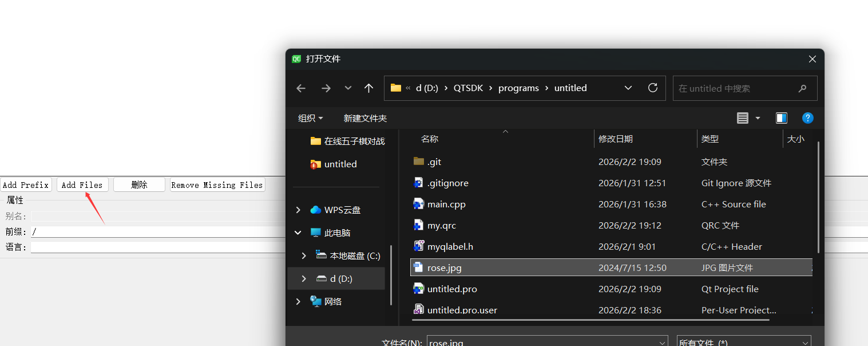Click the sidebar navigation pane scrollbar

(x=391, y=275)
